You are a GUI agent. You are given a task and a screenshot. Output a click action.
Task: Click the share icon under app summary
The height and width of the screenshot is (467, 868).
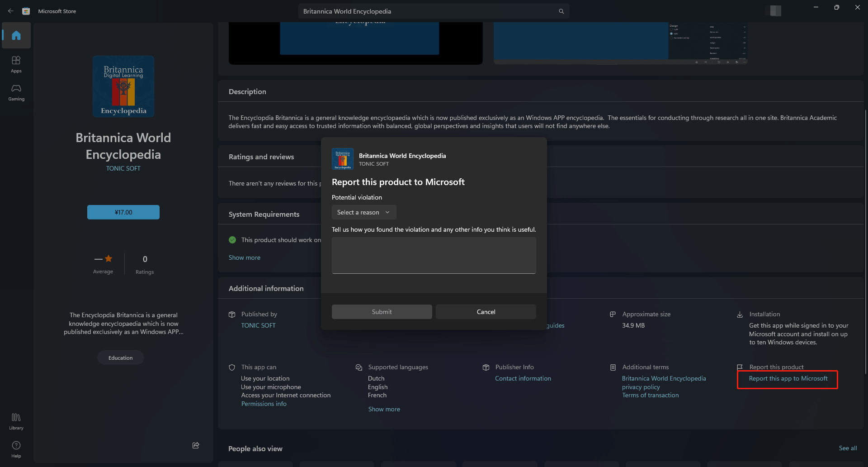click(196, 445)
